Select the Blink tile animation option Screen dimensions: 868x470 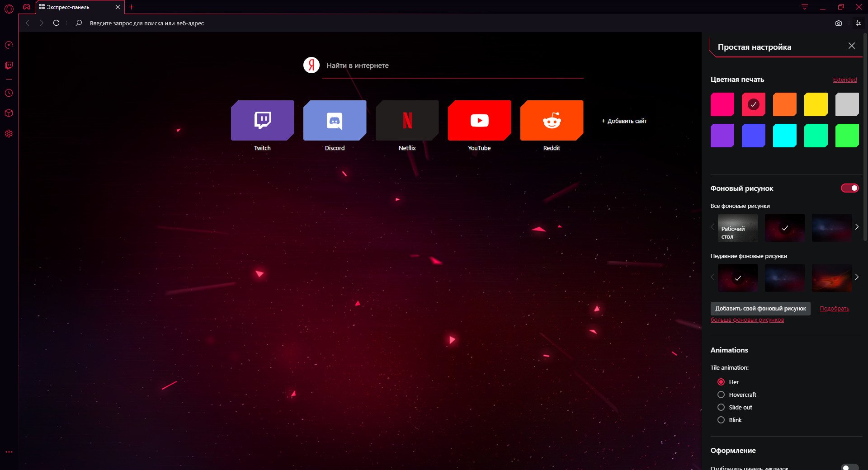[x=721, y=420]
